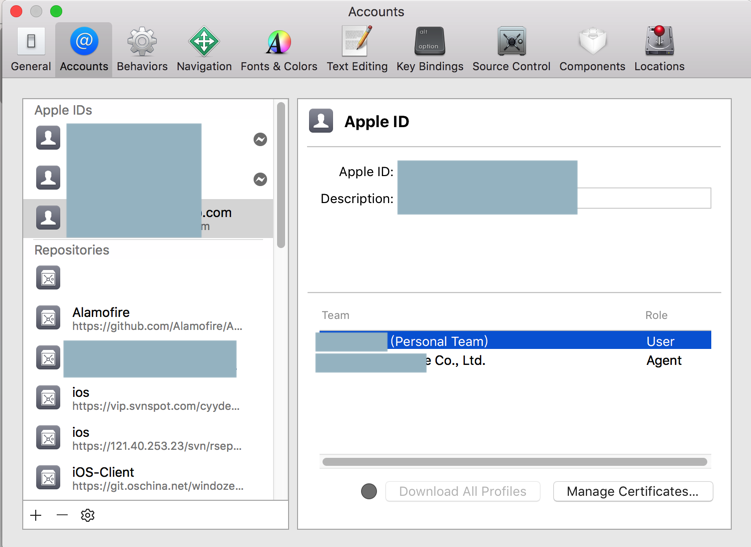Select the second Apple ID account icon
The width and height of the screenshot is (751, 547).
click(x=48, y=178)
